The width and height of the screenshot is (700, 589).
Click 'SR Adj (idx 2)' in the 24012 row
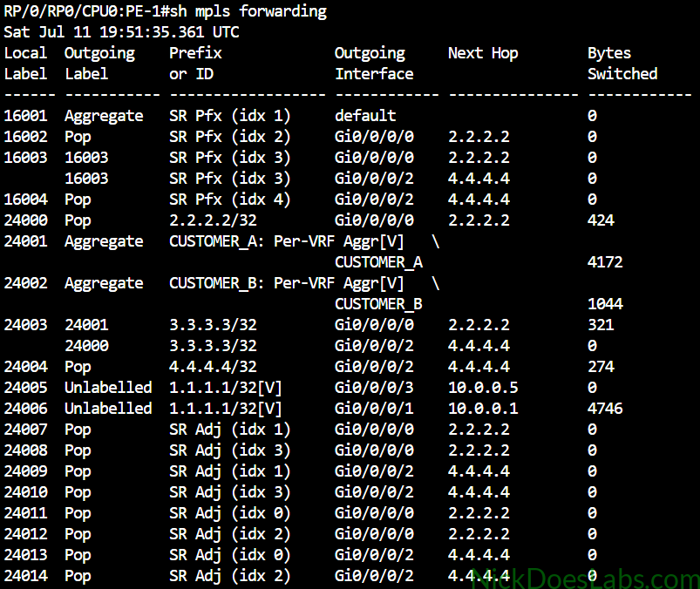point(230,534)
